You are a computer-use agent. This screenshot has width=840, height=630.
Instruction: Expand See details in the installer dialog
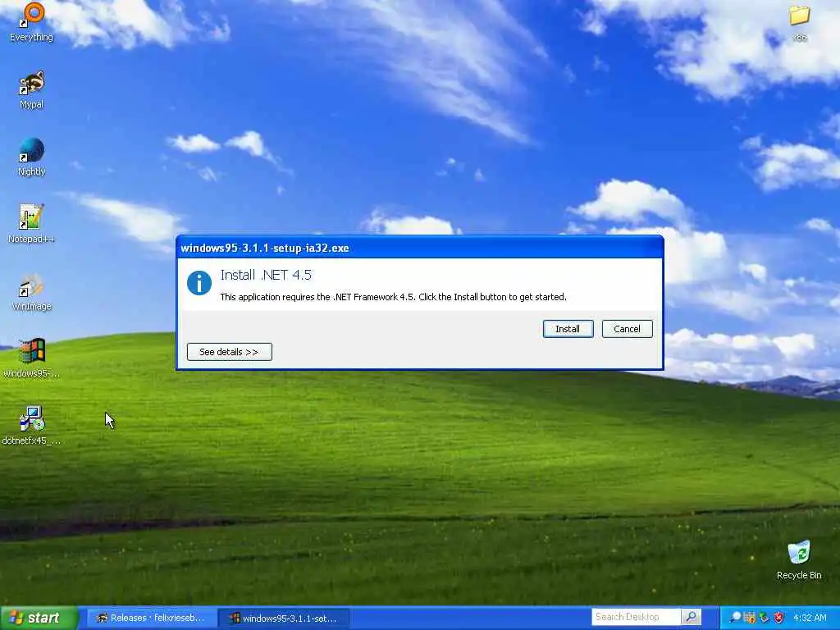coord(230,352)
